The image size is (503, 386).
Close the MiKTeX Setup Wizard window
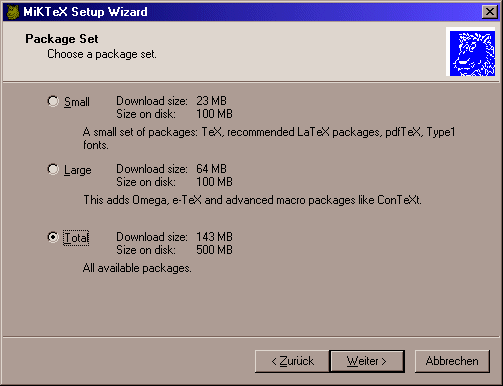pyautogui.click(x=490, y=12)
